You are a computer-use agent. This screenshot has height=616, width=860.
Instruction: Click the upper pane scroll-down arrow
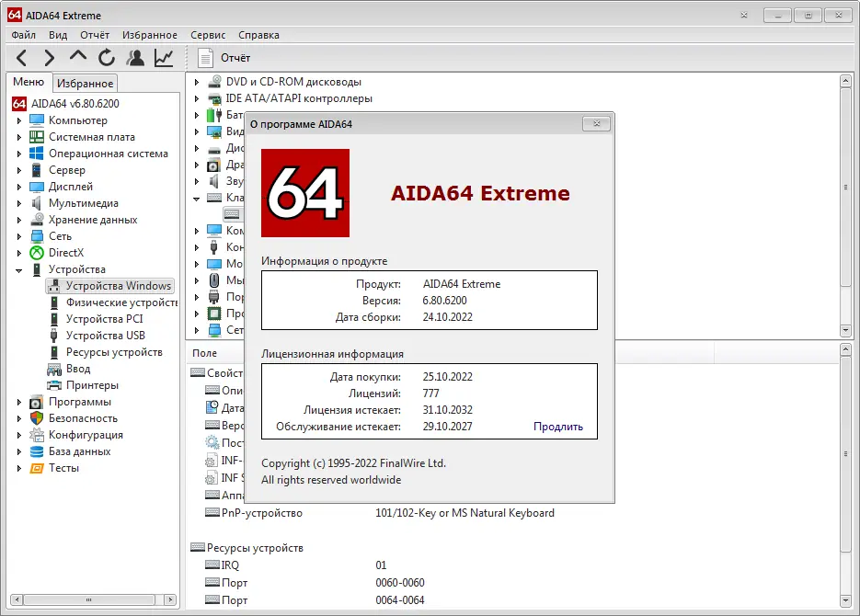[x=845, y=330]
